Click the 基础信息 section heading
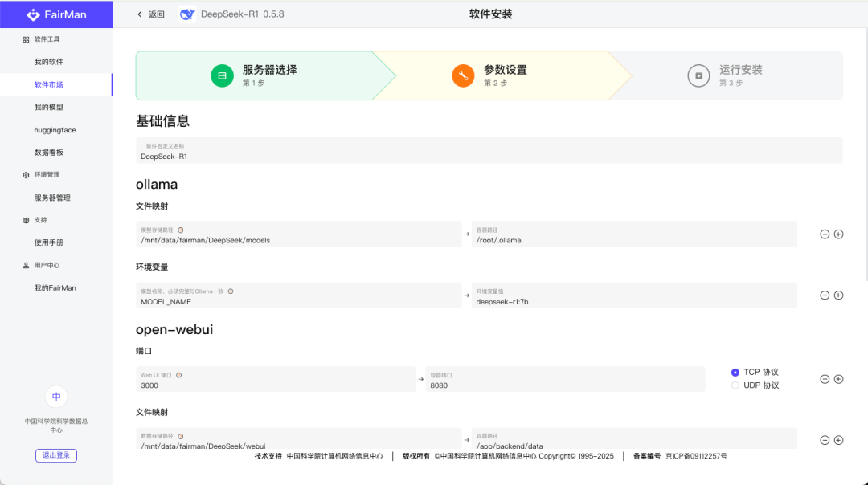This screenshot has width=868, height=485. [162, 122]
